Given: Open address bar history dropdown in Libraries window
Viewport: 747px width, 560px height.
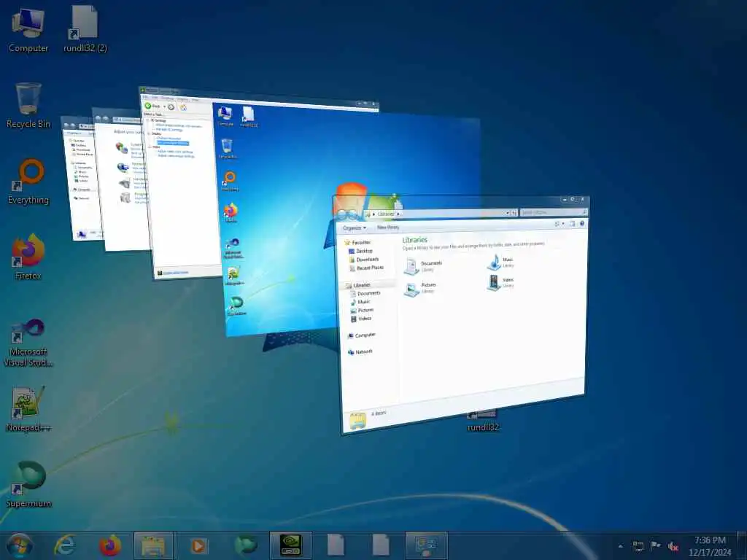Looking at the screenshot, I should click(508, 213).
